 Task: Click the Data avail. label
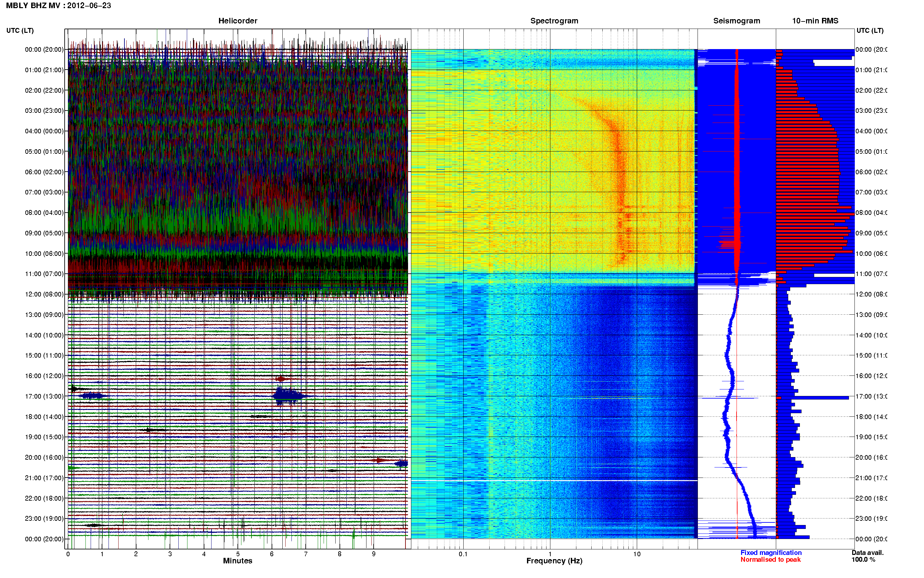867,553
